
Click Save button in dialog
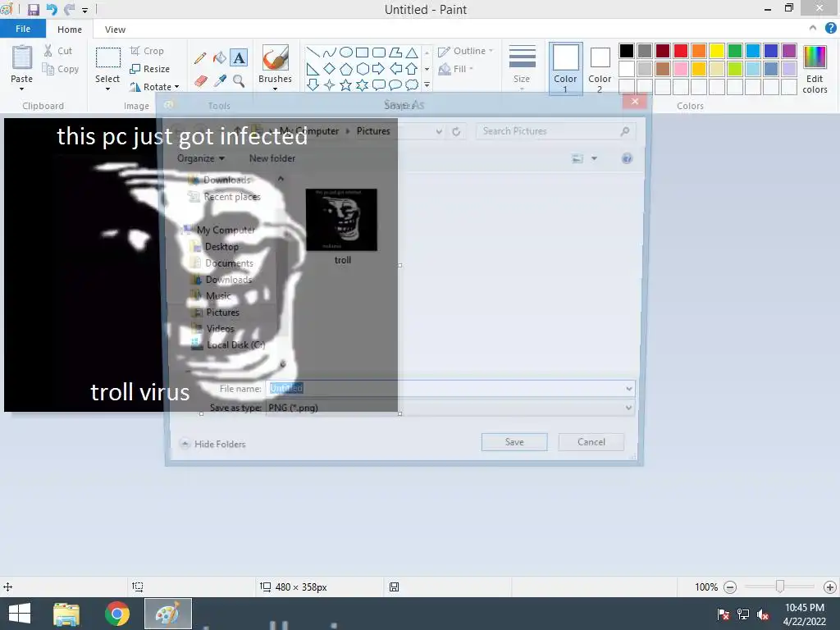514,442
